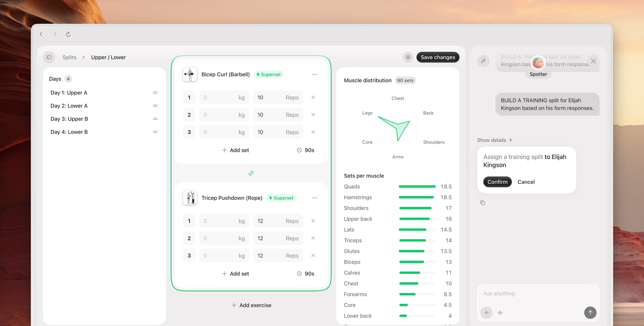Open the 90s rest timer for Tricep Pushdown
644x326 pixels.
pyautogui.click(x=306, y=273)
